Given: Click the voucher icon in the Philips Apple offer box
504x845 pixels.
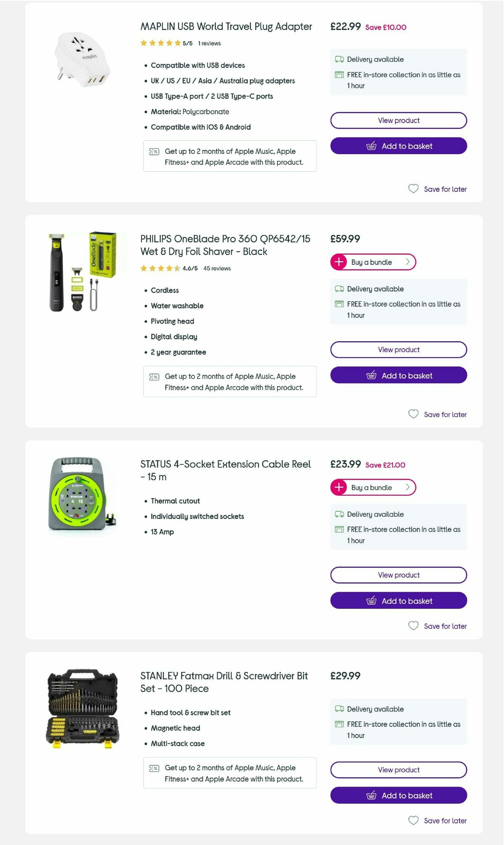Looking at the screenshot, I should [x=155, y=376].
